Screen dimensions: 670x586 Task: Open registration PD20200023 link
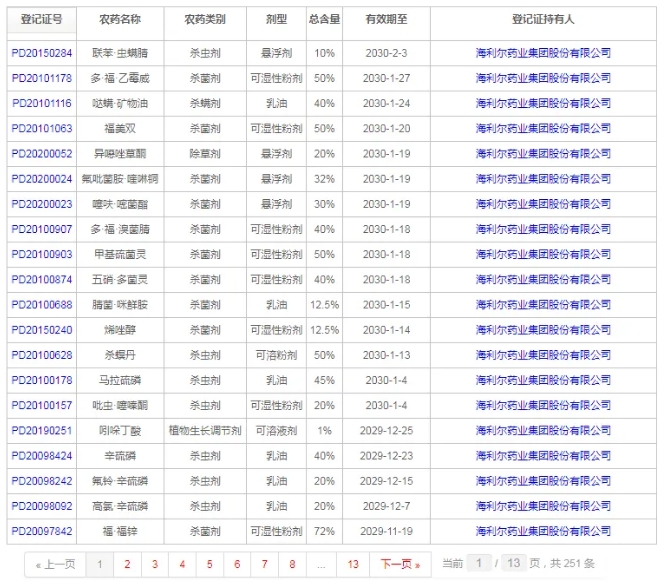[x=42, y=204]
